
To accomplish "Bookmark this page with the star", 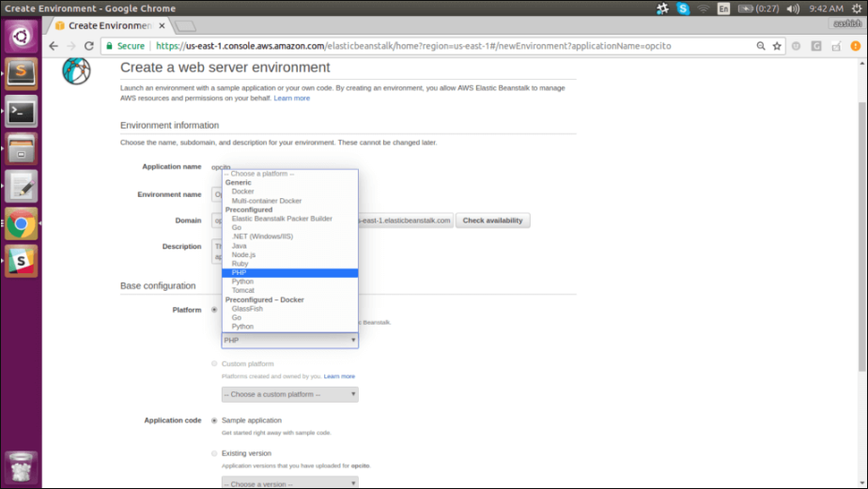I will click(777, 46).
